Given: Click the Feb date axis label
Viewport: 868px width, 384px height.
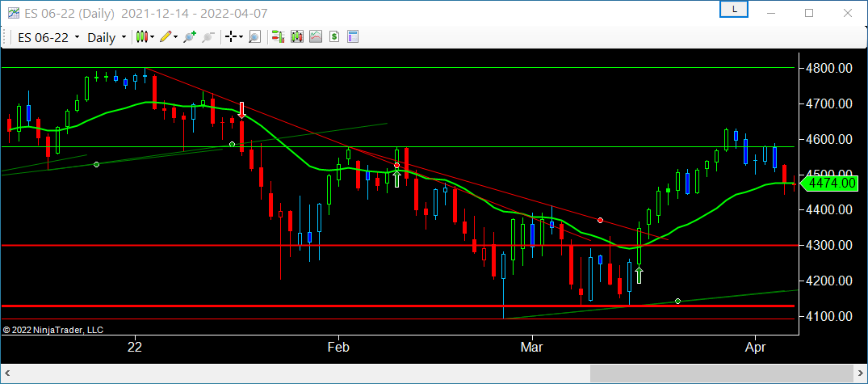Looking at the screenshot, I should click(x=338, y=348).
